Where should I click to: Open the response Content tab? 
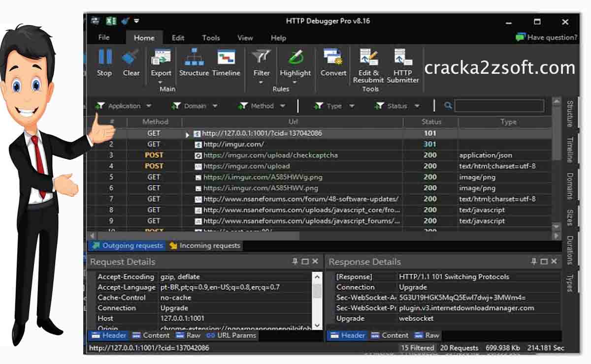390,335
